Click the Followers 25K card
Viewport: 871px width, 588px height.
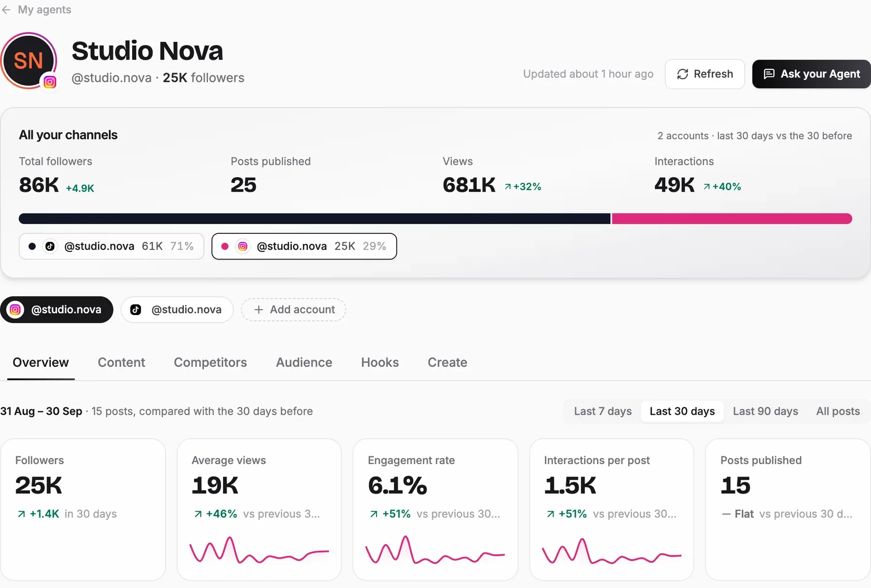(x=83, y=509)
